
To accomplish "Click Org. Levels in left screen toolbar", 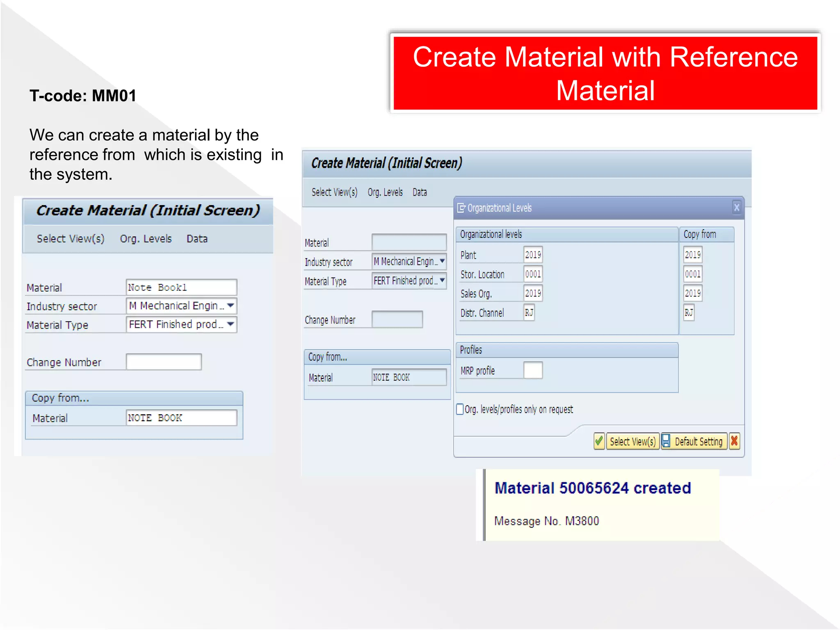I will click(x=146, y=239).
